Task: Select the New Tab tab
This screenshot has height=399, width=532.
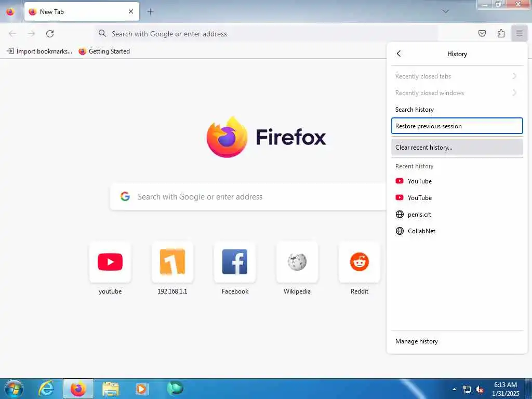Action: coord(82,11)
